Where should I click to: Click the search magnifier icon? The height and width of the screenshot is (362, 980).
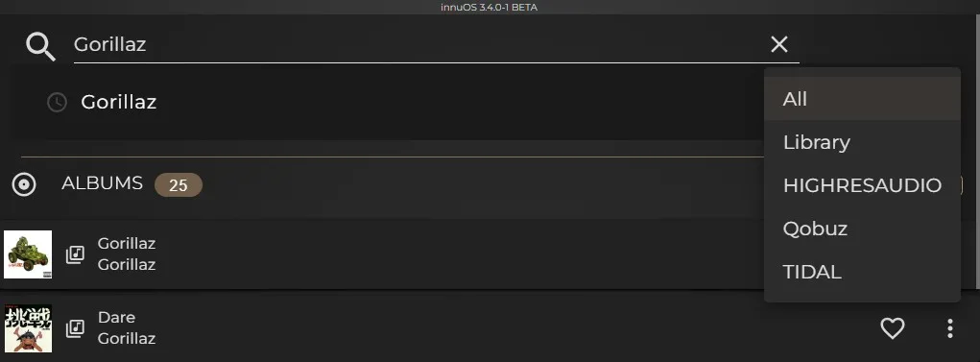tap(40, 46)
